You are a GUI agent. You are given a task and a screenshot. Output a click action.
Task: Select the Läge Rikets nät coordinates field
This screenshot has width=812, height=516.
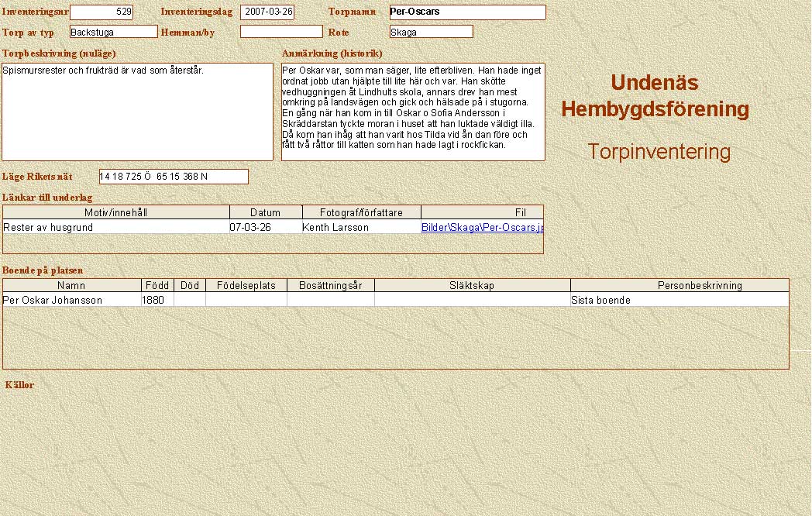tap(174, 177)
